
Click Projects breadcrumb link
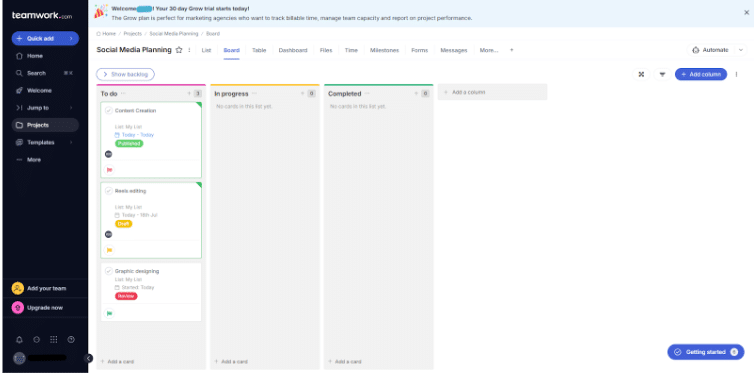coord(133,34)
